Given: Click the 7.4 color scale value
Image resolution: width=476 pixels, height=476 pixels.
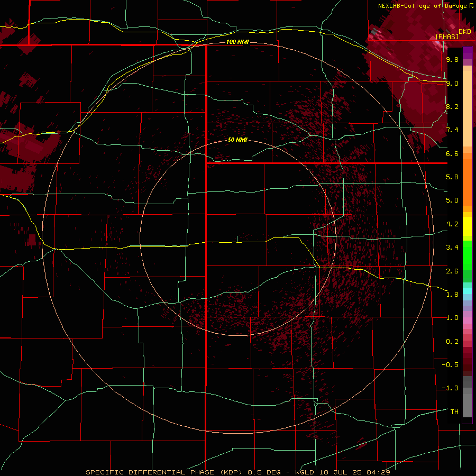Looking at the screenshot, I should [x=452, y=130].
